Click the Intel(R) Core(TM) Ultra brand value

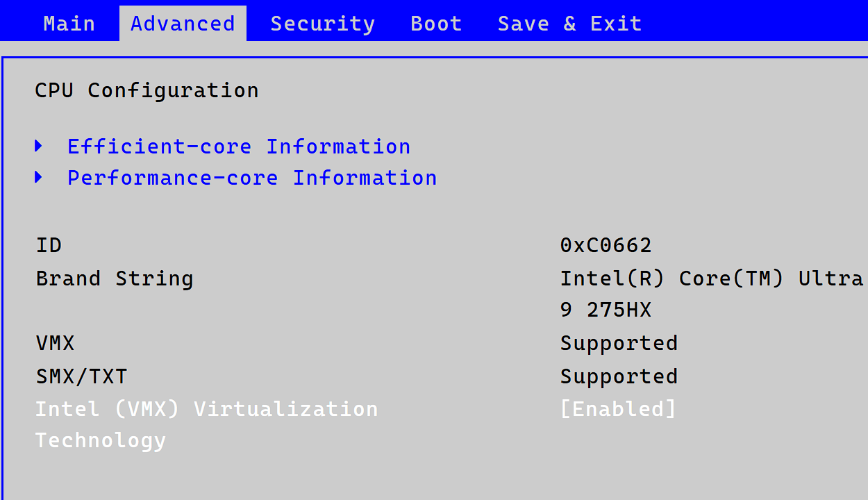coord(711,278)
